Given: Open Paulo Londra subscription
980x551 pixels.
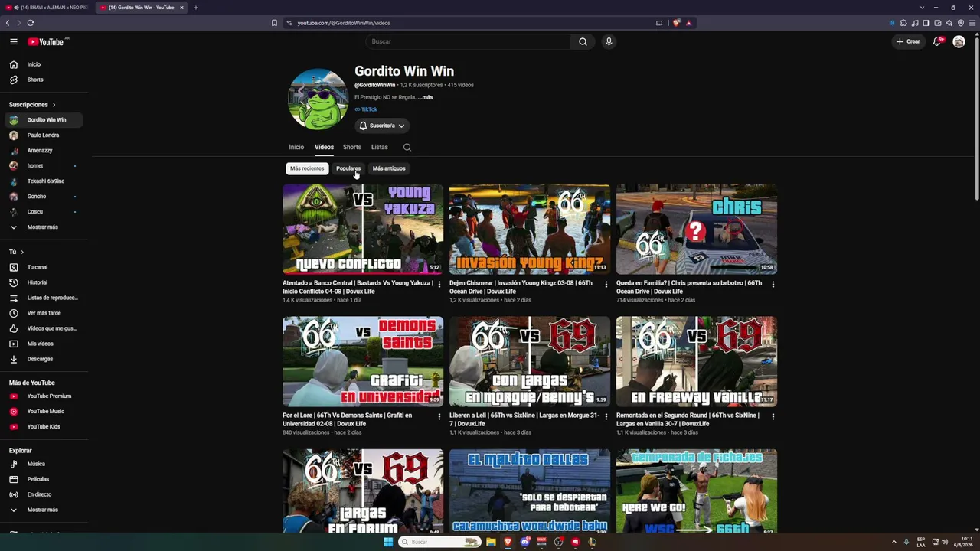Looking at the screenshot, I should [x=44, y=135].
